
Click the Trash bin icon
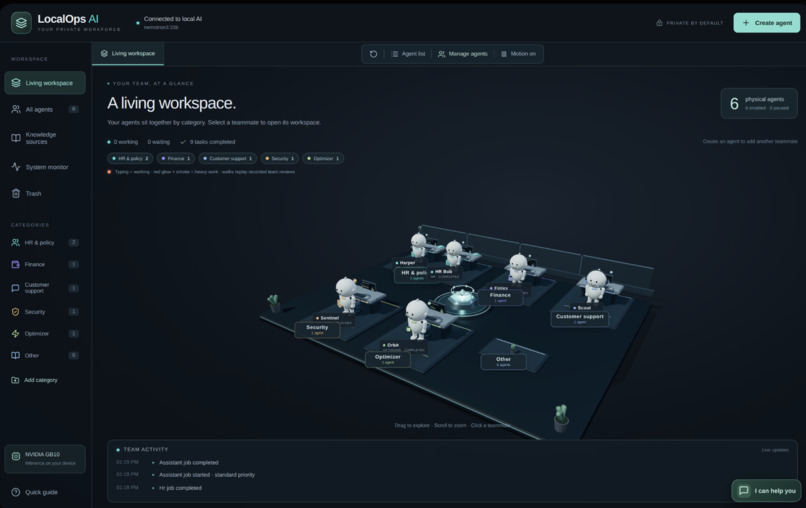click(16, 193)
